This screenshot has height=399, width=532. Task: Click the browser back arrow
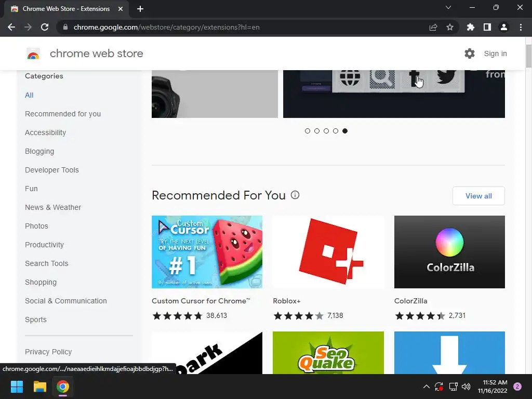pyautogui.click(x=11, y=27)
